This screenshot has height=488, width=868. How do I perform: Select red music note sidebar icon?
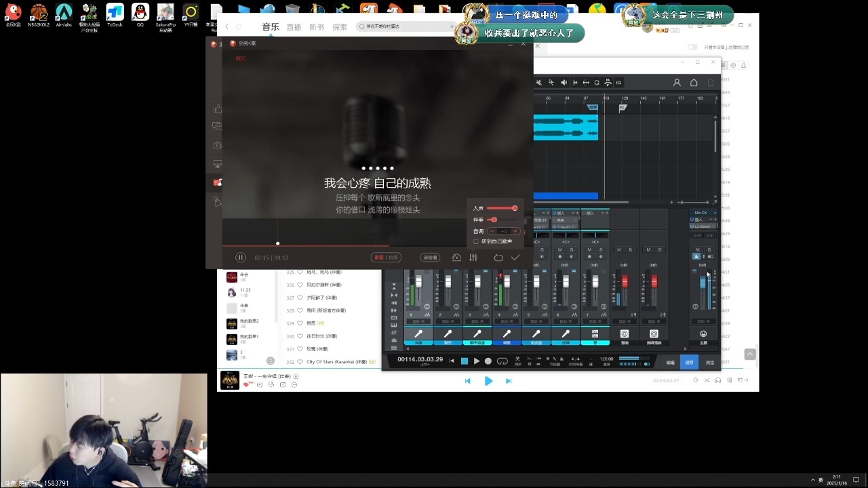218,182
